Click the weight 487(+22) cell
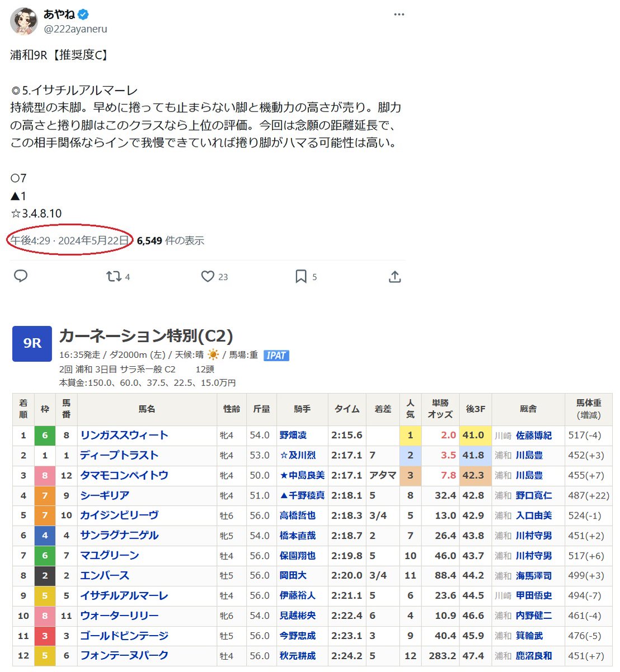620x672 pixels. 589,496
